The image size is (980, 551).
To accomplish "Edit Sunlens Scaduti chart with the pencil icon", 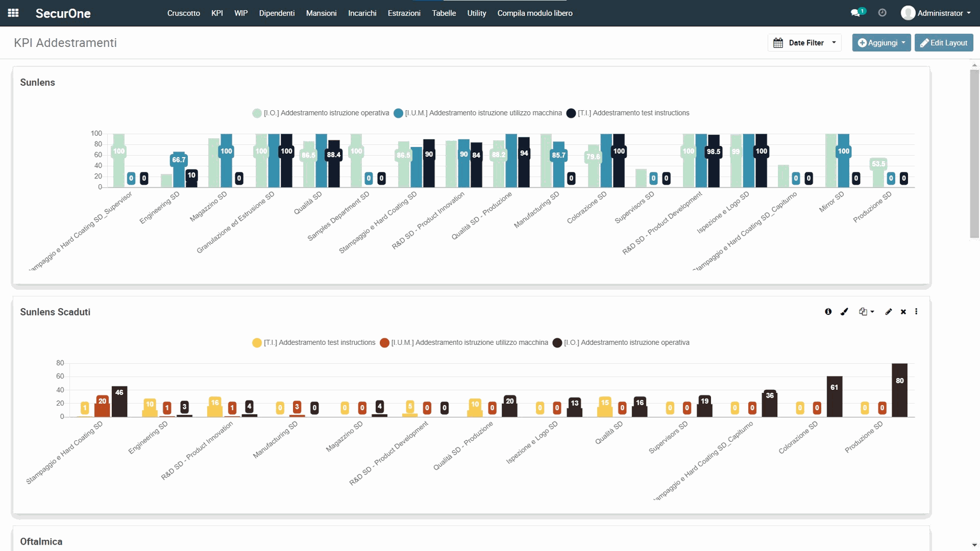I will tap(888, 312).
